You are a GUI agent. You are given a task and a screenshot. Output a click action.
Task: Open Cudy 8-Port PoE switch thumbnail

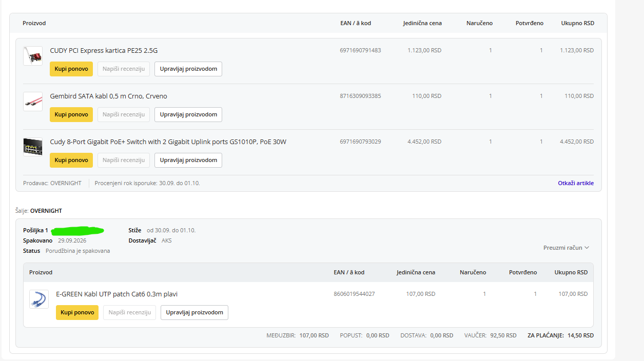33,147
